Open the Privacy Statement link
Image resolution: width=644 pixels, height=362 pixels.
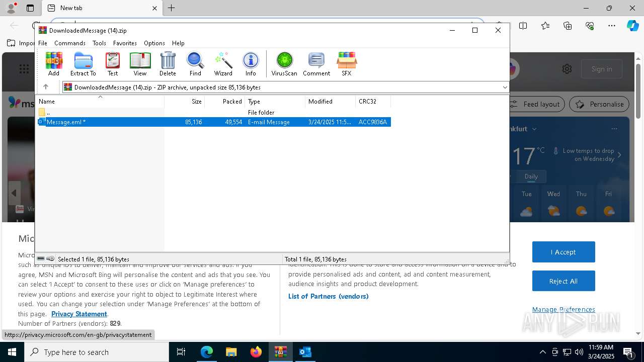click(x=79, y=314)
